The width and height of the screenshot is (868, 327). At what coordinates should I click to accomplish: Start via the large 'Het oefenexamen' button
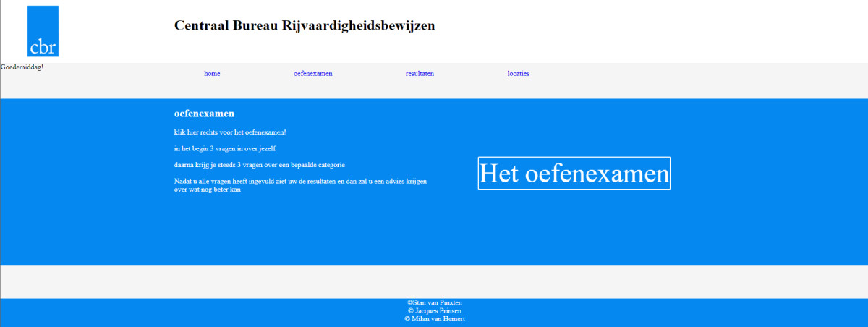coord(574,174)
